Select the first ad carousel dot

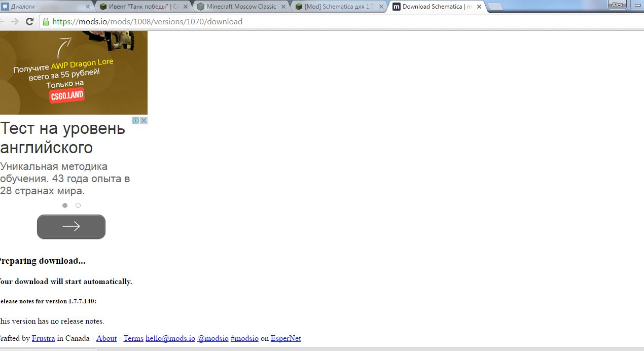pyautogui.click(x=65, y=205)
